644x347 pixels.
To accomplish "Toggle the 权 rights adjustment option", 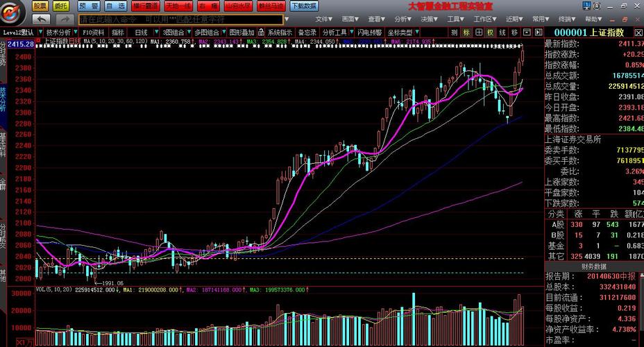I will 491,33.
